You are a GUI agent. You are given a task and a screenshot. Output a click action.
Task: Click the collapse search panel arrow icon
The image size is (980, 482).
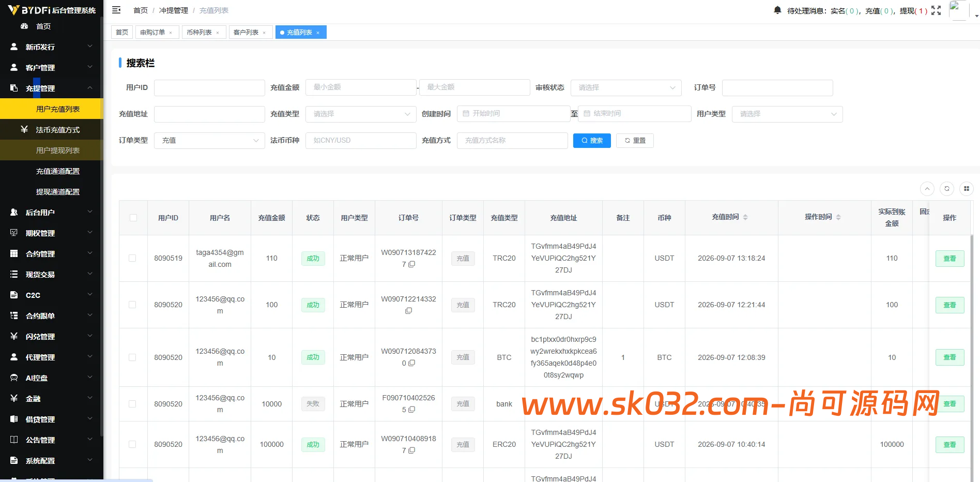point(927,189)
